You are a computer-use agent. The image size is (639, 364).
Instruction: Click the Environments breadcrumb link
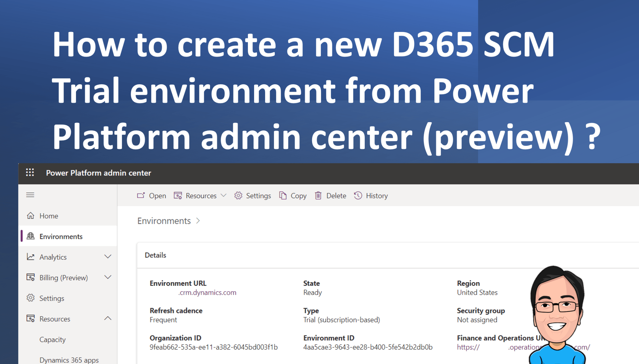click(x=164, y=221)
